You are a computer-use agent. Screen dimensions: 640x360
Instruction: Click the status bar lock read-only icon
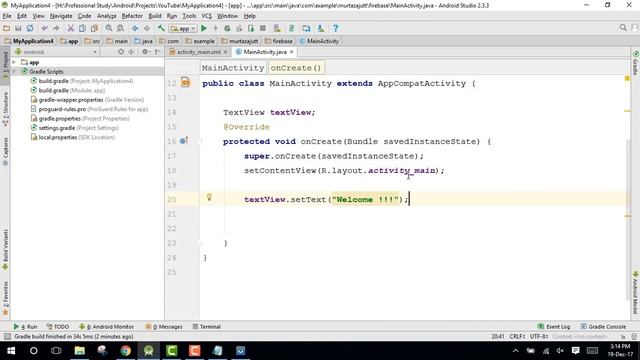[x=623, y=337]
